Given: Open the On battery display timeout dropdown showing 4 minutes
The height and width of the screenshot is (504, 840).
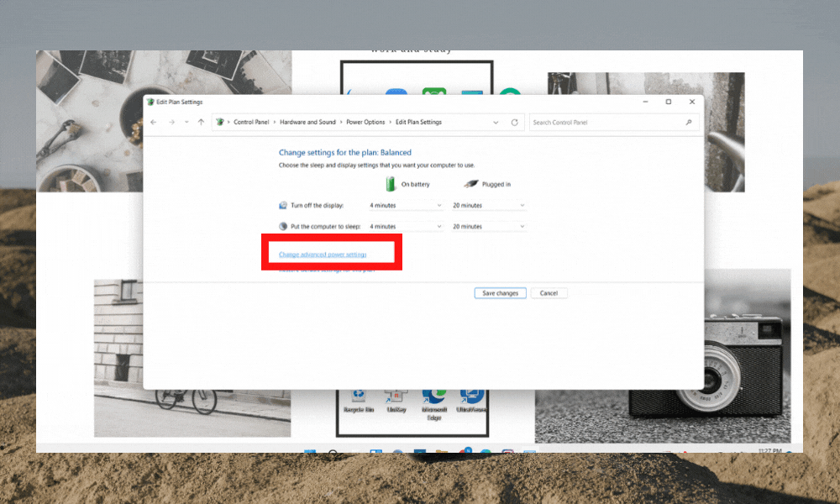Looking at the screenshot, I should pos(405,204).
